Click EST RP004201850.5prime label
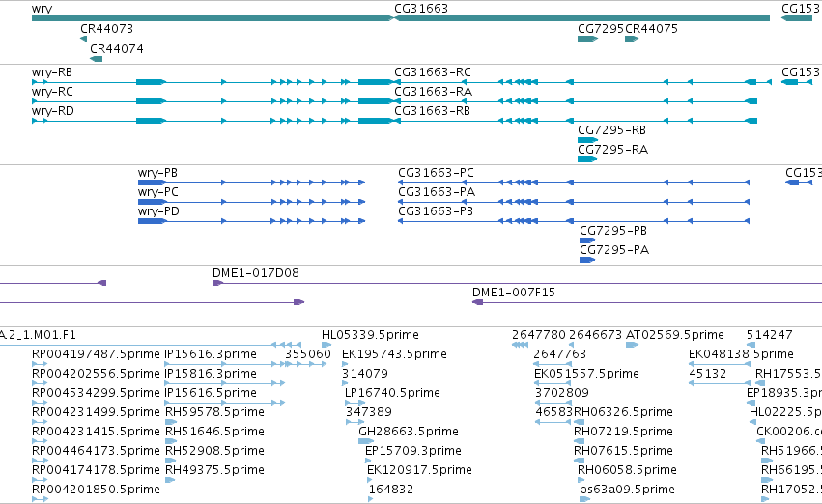The height and width of the screenshot is (504, 822). click(96, 490)
